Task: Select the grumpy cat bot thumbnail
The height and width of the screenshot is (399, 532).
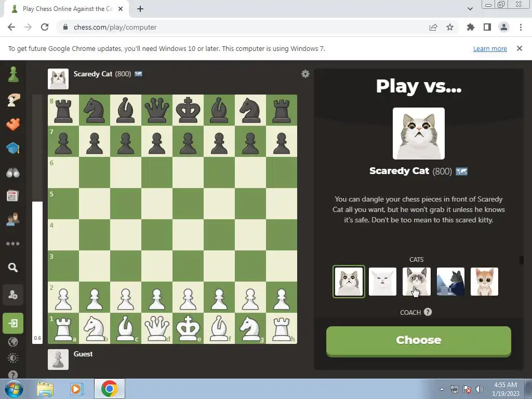Action: click(x=416, y=282)
